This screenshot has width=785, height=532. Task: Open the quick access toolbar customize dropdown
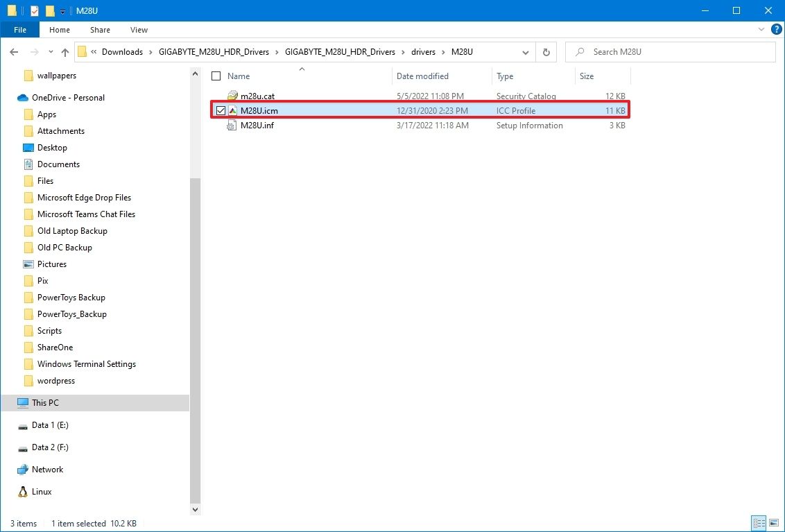coord(62,10)
